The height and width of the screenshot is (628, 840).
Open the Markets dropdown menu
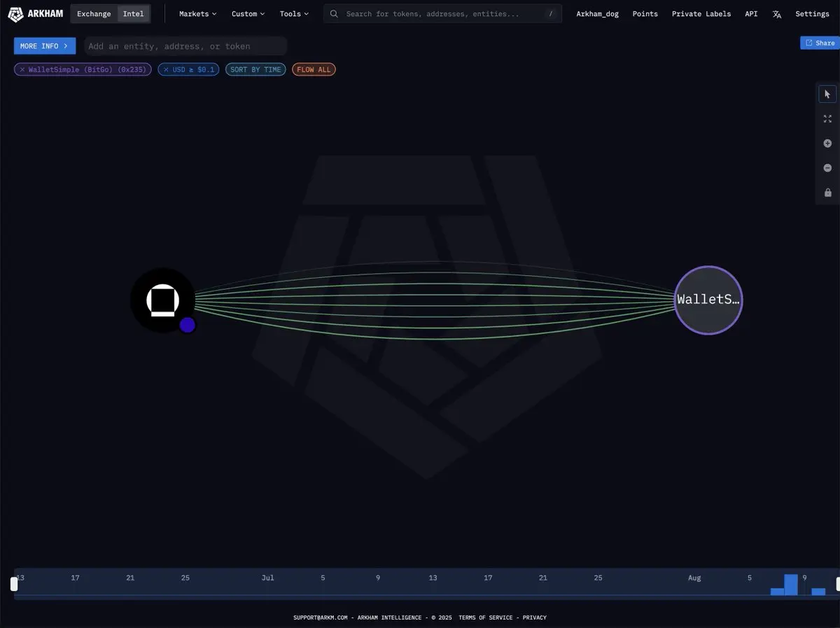tap(197, 14)
